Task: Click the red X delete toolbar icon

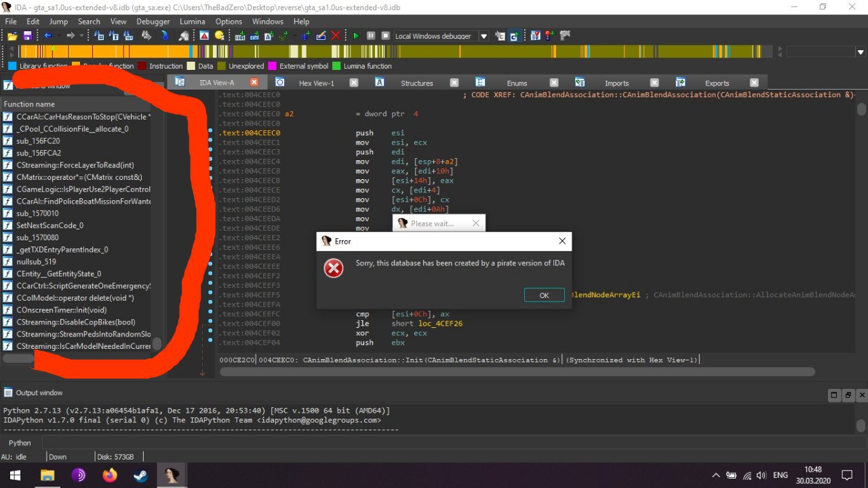Action: (336, 36)
